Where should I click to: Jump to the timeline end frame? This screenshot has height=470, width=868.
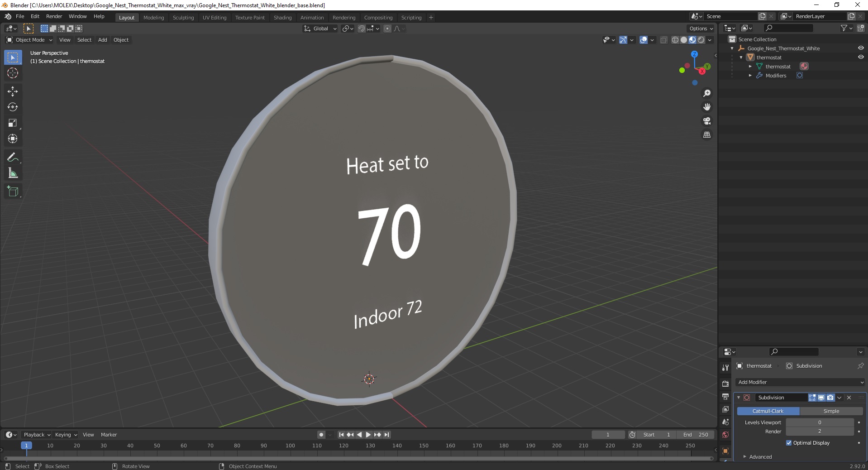click(x=386, y=435)
